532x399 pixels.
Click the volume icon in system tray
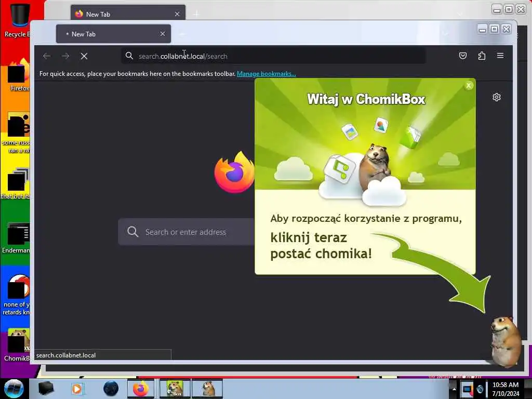(x=480, y=389)
